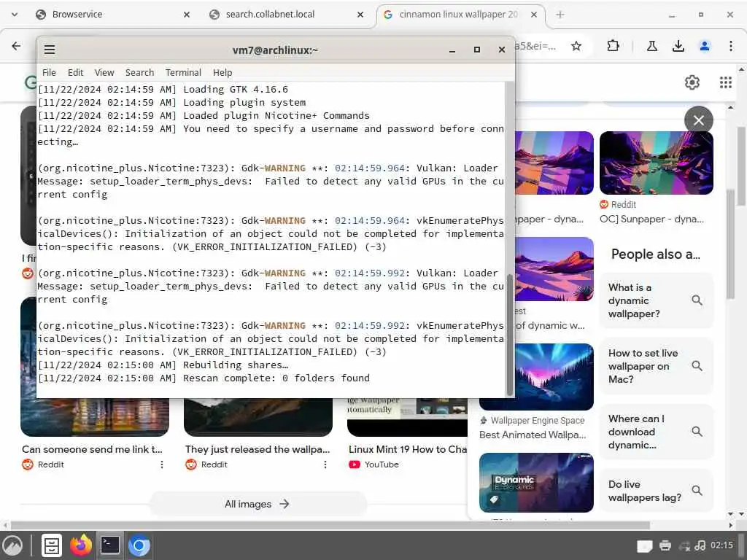Go back in the browser
747x560 pixels.
16,46
